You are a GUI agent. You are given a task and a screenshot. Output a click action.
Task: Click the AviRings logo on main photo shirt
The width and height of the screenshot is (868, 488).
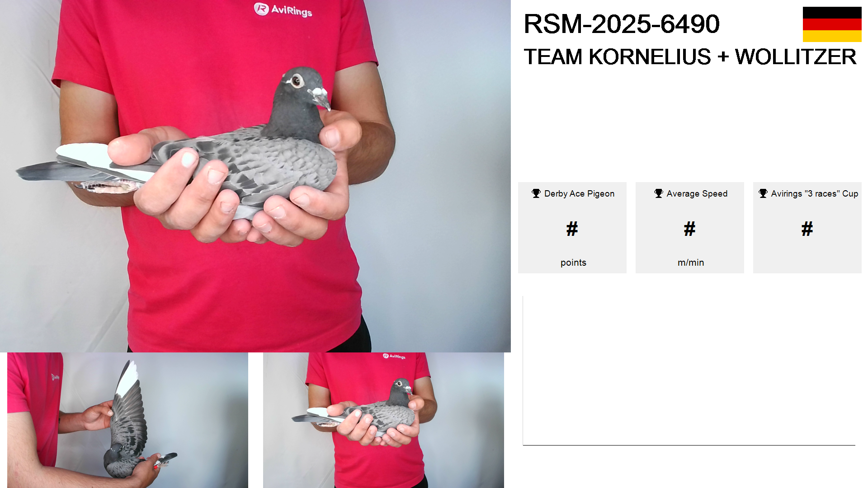pyautogui.click(x=283, y=9)
